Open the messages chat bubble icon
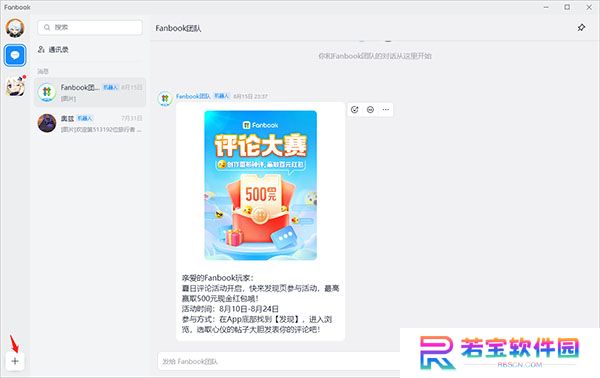 coord(15,55)
